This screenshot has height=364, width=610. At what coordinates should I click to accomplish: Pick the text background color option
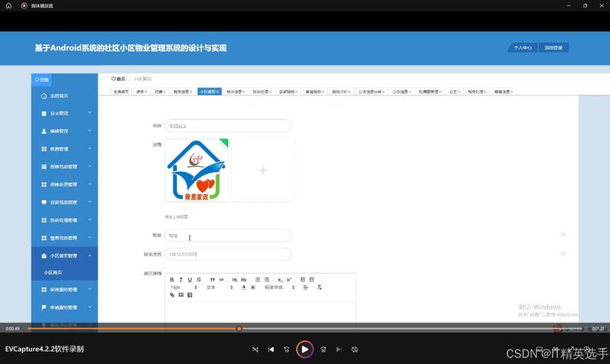tap(253, 288)
